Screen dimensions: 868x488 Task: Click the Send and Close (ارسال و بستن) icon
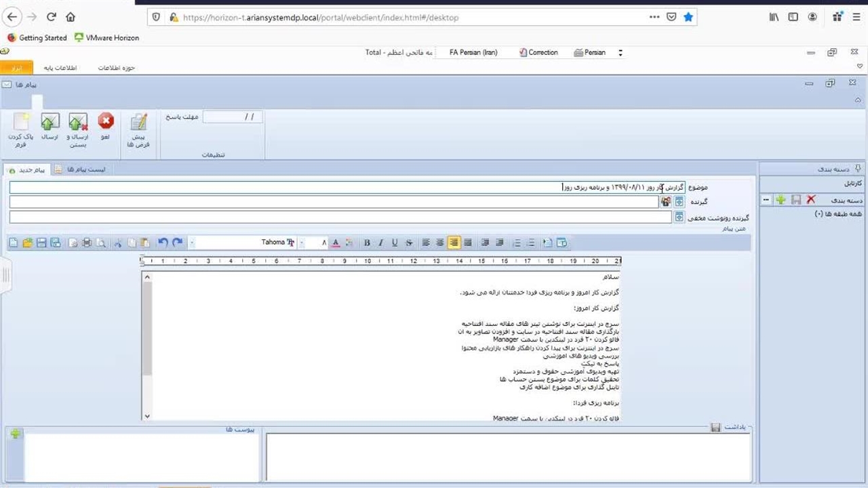pyautogui.click(x=78, y=123)
